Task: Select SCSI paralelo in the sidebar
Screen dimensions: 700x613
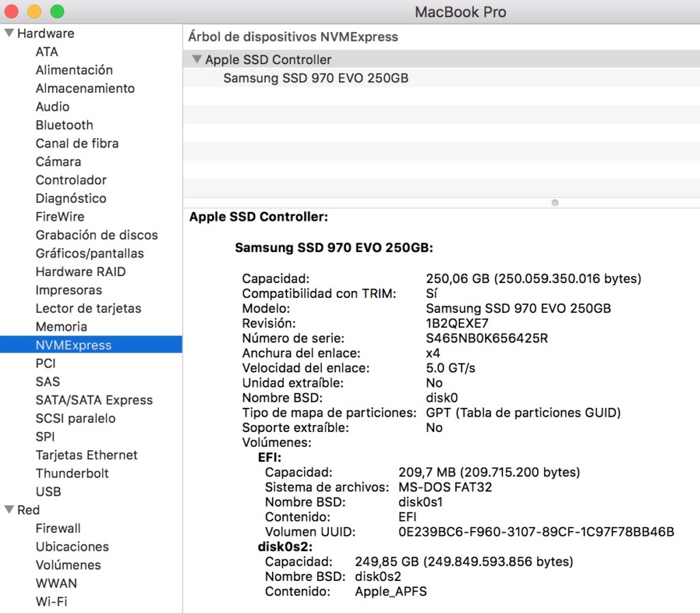Action: tap(76, 418)
